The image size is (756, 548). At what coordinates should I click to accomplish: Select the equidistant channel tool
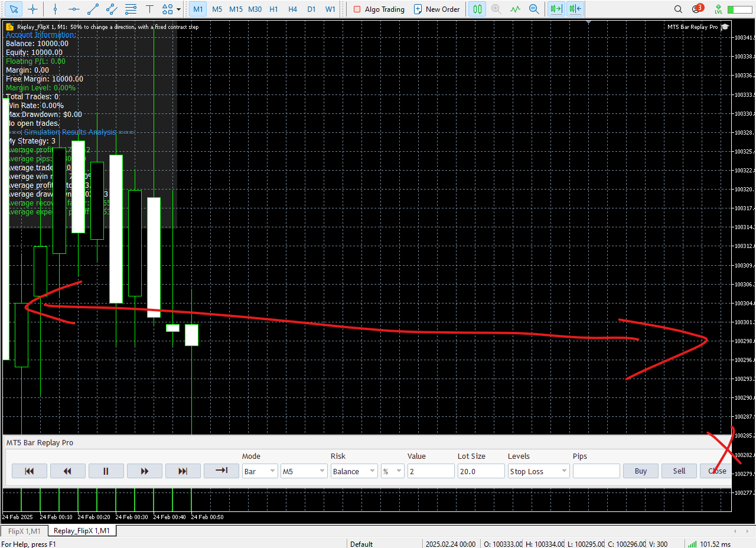coord(112,9)
